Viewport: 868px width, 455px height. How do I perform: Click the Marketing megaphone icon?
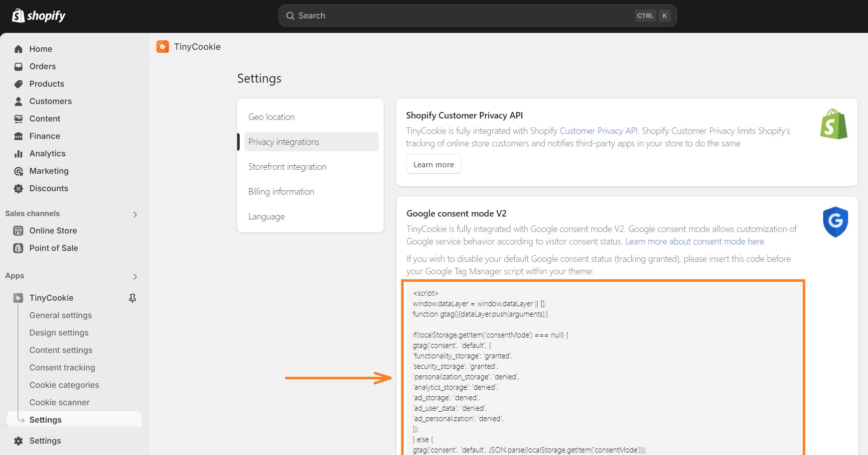18,171
